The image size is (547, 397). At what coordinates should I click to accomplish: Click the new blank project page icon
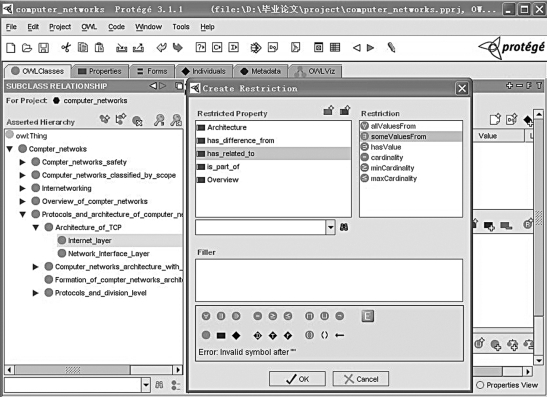11,47
